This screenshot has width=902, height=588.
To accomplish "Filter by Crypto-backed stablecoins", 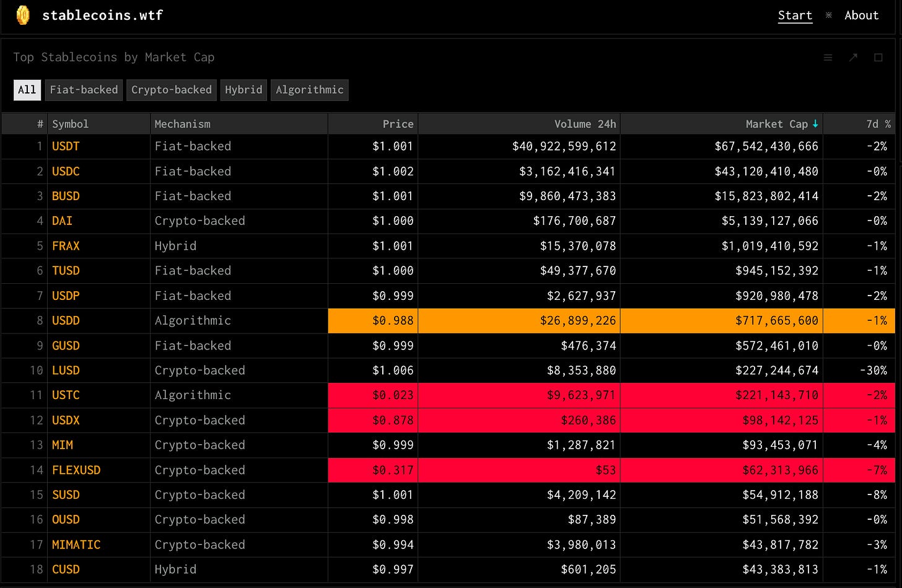I will (x=172, y=90).
